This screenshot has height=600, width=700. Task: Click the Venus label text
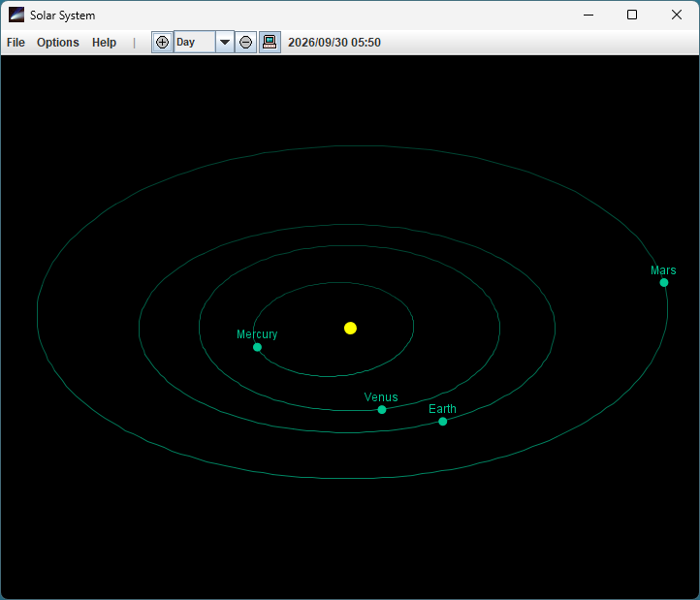click(x=381, y=396)
